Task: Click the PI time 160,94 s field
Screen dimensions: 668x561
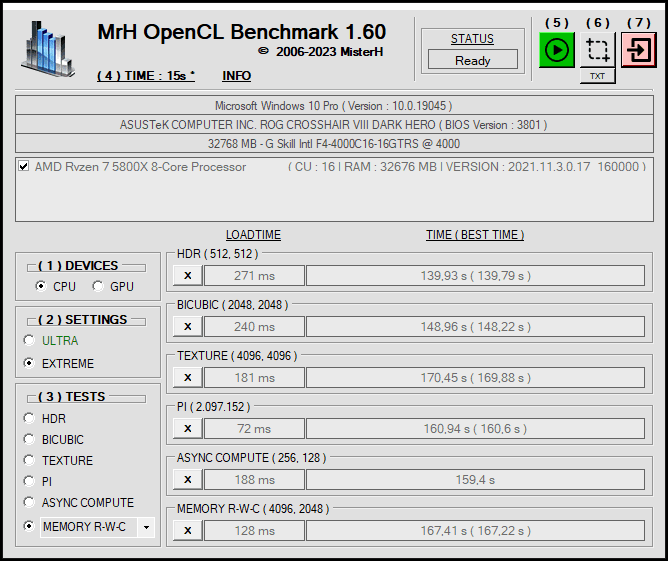Action: pyautogui.click(x=475, y=429)
